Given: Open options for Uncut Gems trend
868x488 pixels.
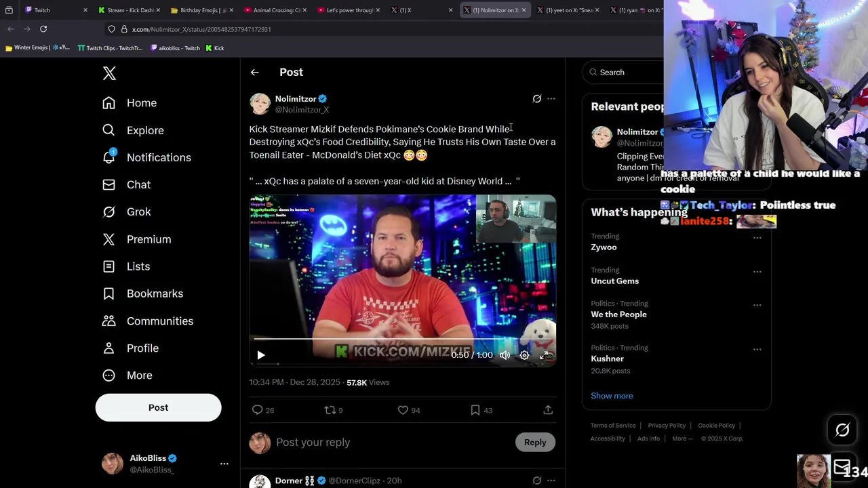Looking at the screenshot, I should click(757, 272).
